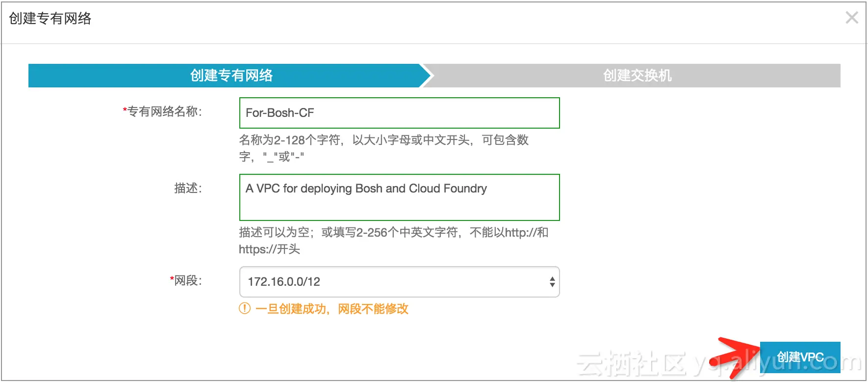Click the 创建VPC button
Viewport: 868px width, 382px height.
coord(800,356)
